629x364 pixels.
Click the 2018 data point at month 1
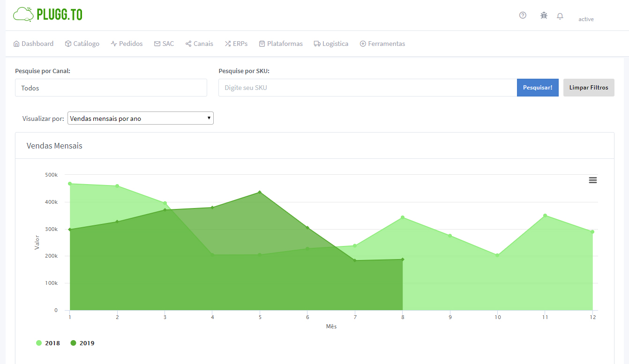[x=70, y=184]
